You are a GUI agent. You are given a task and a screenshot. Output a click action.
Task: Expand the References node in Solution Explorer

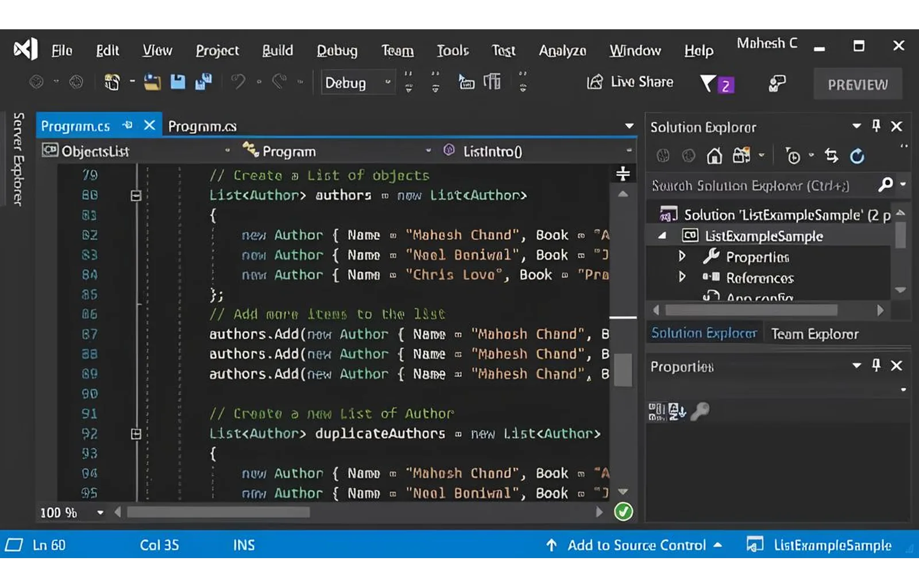682,277
